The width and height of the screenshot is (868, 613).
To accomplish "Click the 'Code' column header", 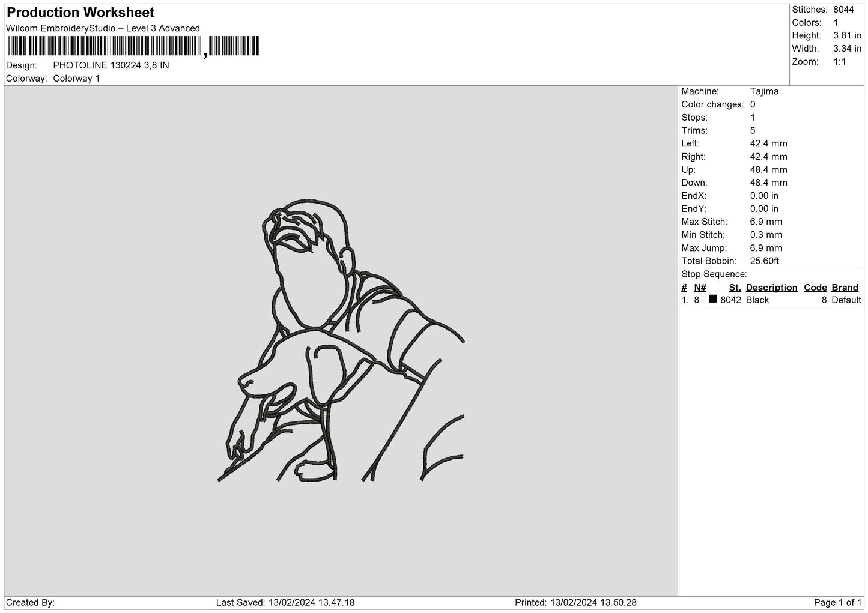I will click(815, 288).
